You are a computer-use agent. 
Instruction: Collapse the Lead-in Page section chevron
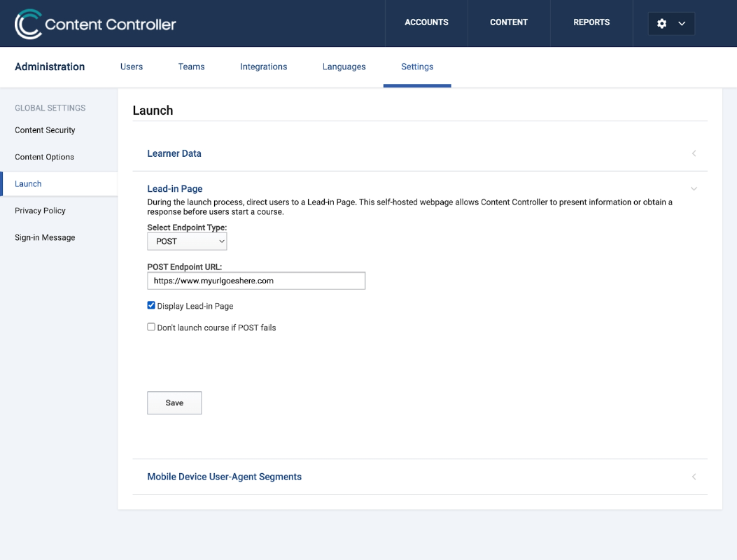pos(694,188)
